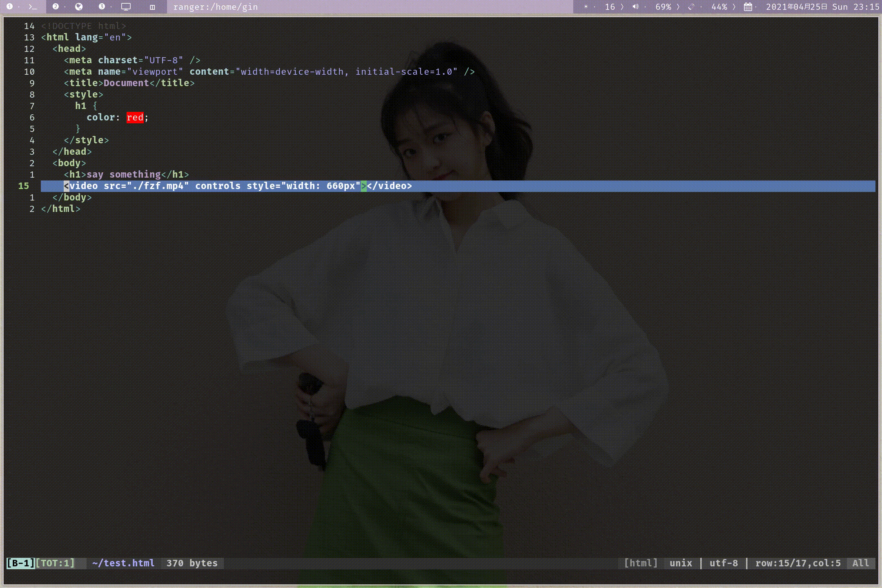Image resolution: width=882 pixels, height=588 pixels.
Task: Click the volume speaker icon
Action: tap(635, 7)
